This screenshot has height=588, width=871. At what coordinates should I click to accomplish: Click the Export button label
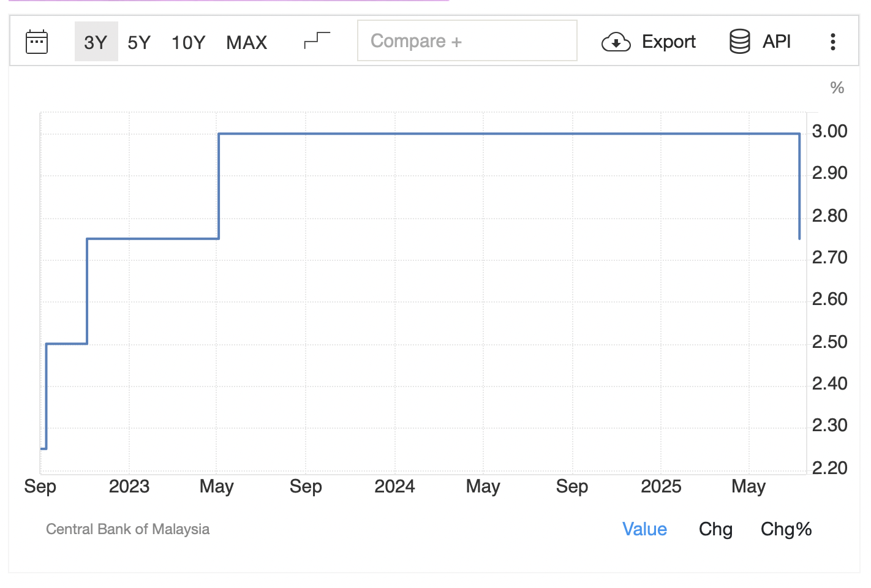pos(668,42)
